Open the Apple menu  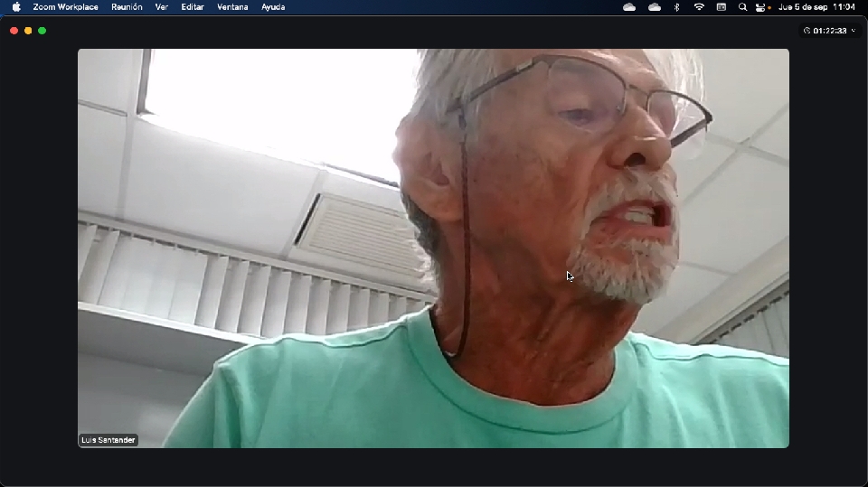click(x=16, y=7)
